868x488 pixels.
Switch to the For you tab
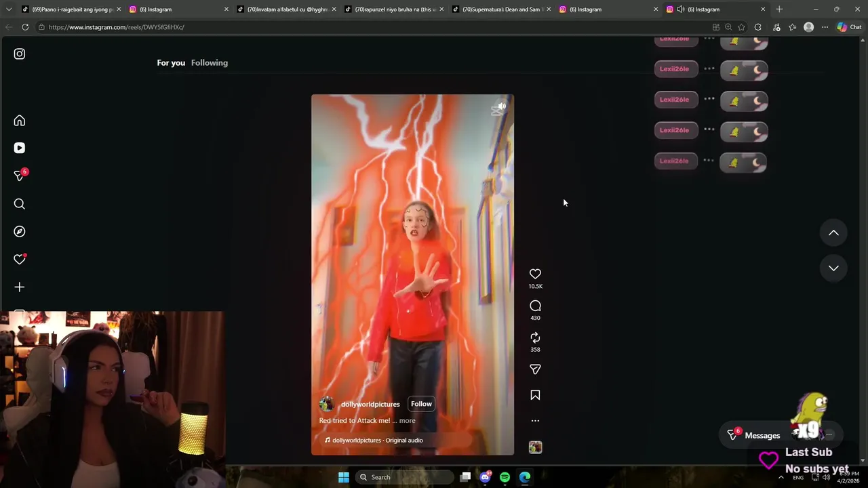click(x=171, y=63)
